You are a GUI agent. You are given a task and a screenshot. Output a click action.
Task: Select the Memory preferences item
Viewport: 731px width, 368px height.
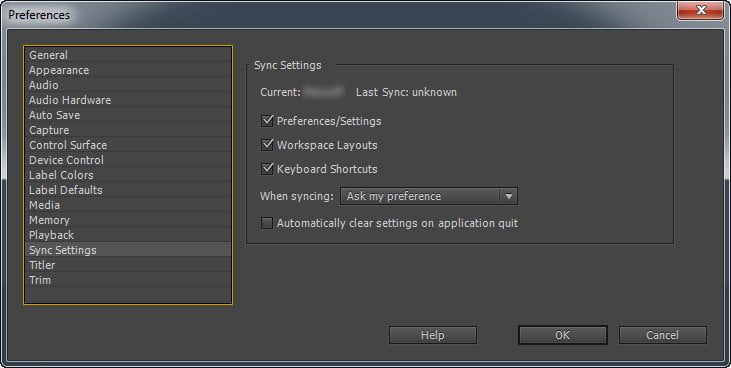127,220
